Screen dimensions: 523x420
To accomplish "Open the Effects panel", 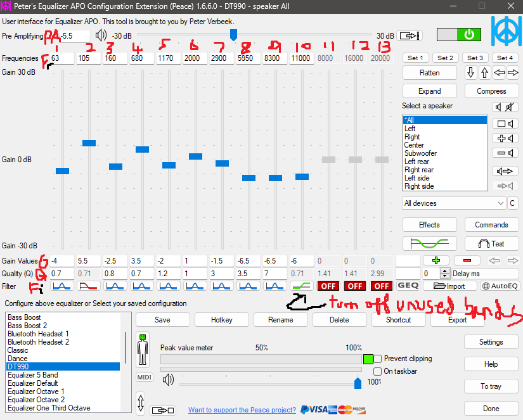I will coord(430,225).
